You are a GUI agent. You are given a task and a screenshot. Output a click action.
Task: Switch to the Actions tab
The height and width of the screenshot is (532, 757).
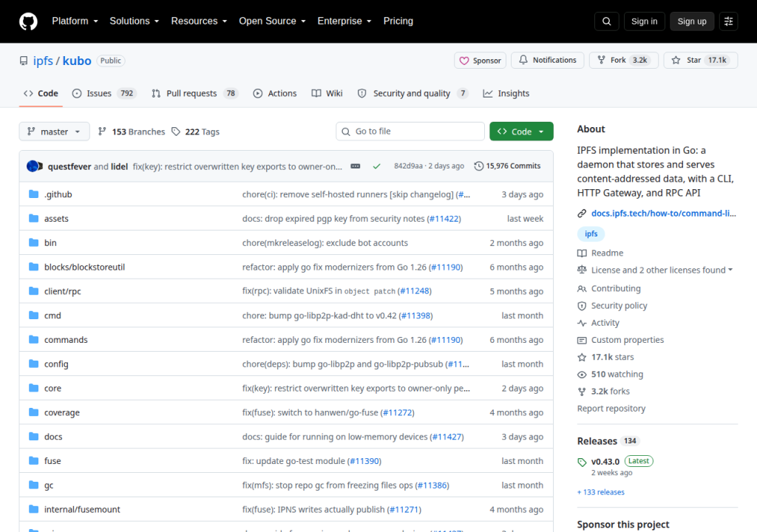[x=275, y=93]
